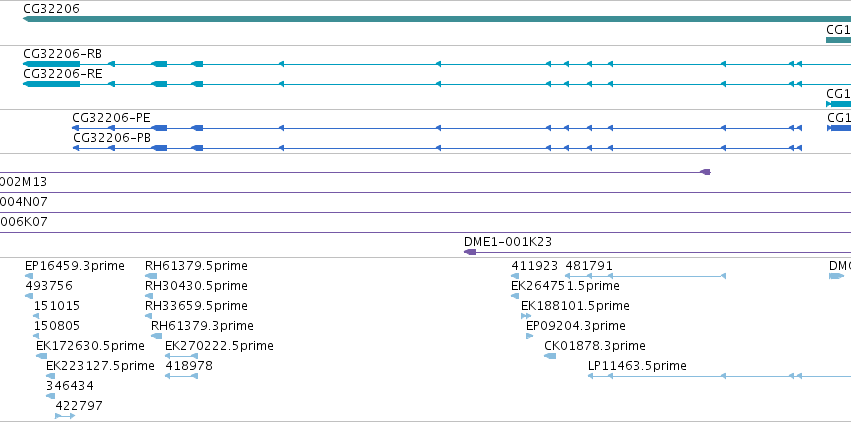Select CG32206-RB transcript label

[x=62, y=54]
